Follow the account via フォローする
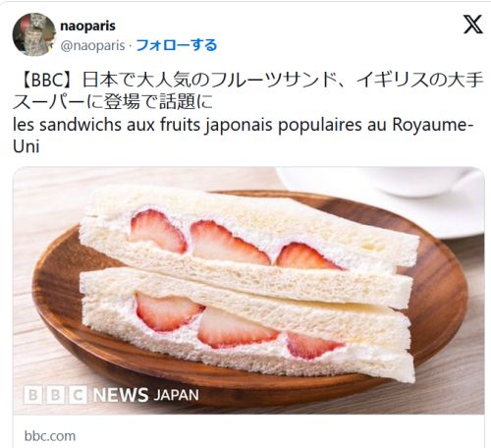Viewport: 491px width, 448px height. tap(177, 45)
